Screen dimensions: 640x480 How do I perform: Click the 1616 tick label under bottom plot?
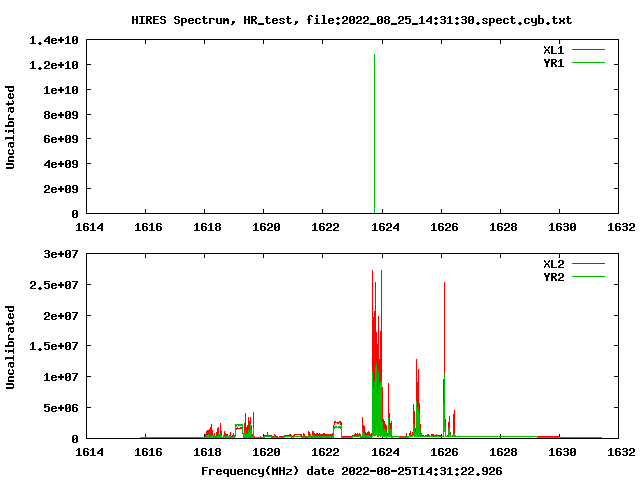(x=149, y=452)
